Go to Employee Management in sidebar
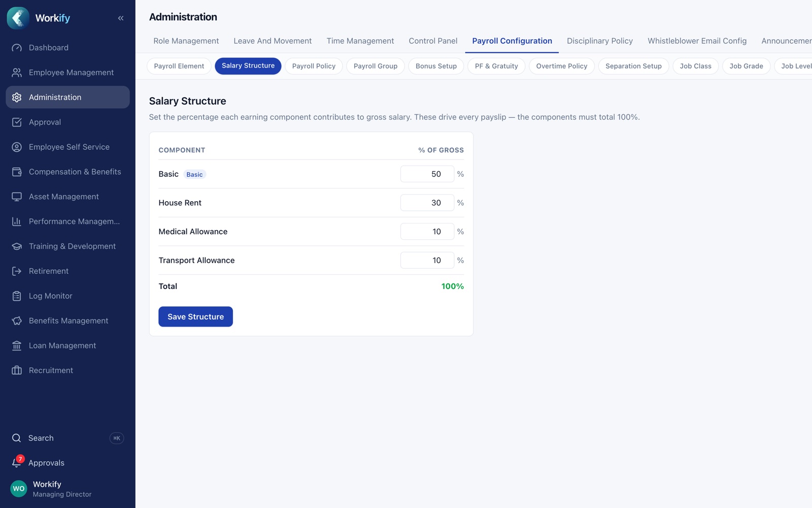 [67, 73]
